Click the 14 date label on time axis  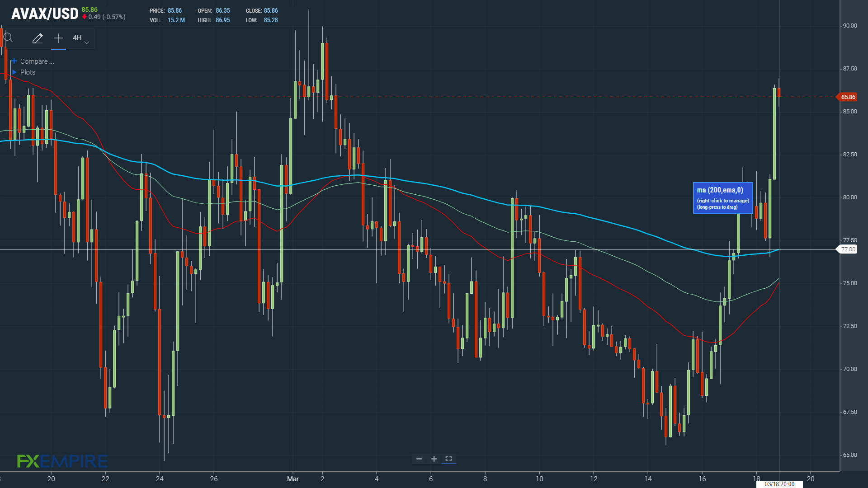coord(648,479)
